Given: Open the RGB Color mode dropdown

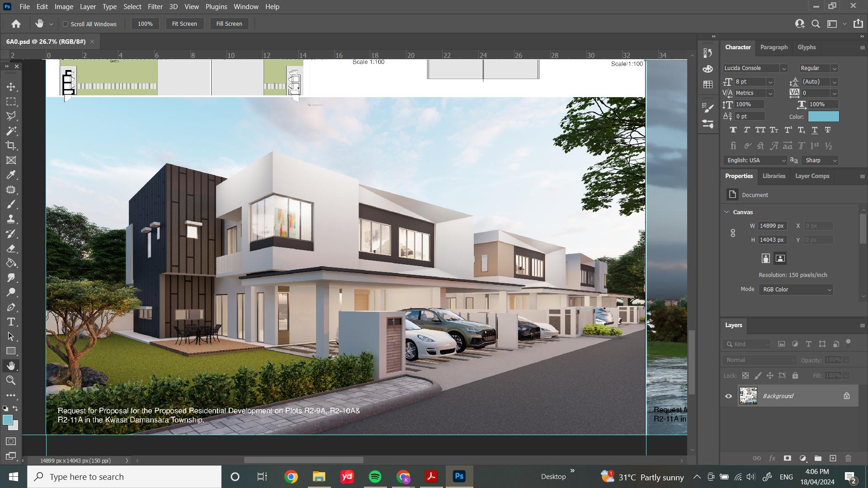Looking at the screenshot, I should coord(796,290).
